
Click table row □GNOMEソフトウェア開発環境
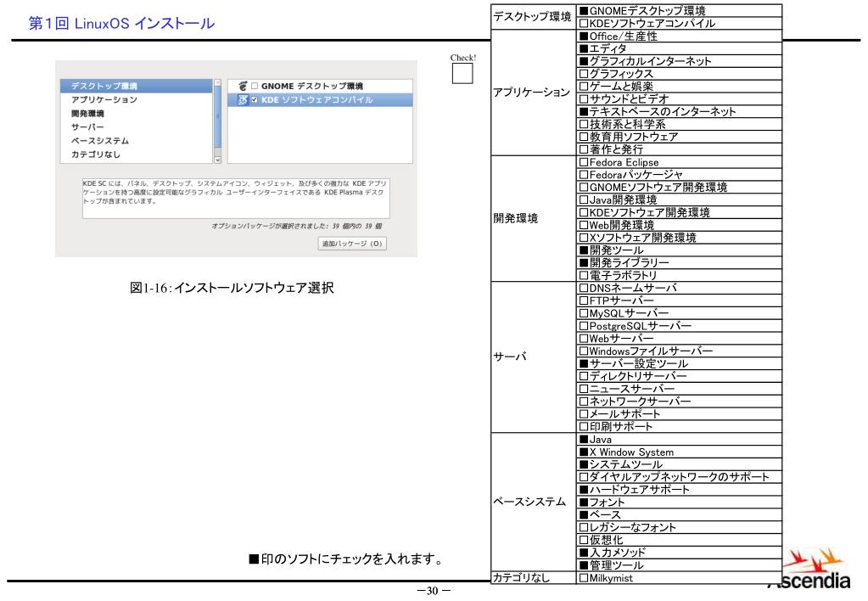tap(680, 188)
